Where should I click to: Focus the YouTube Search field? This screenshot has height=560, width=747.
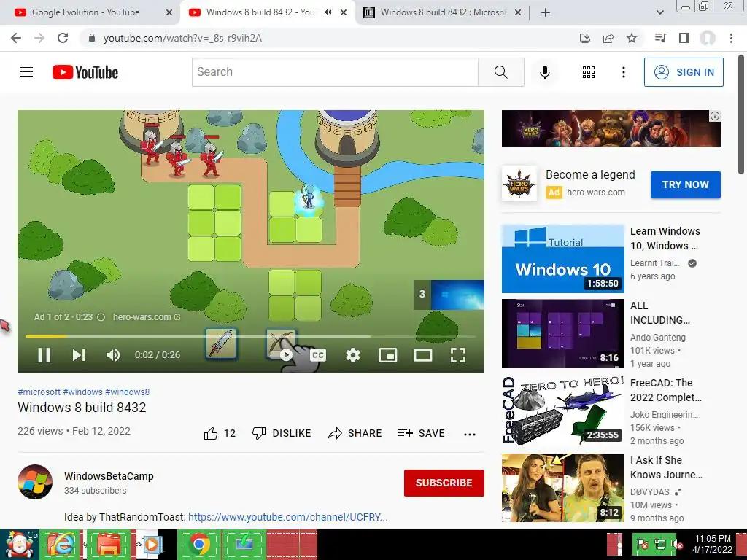coord(335,72)
